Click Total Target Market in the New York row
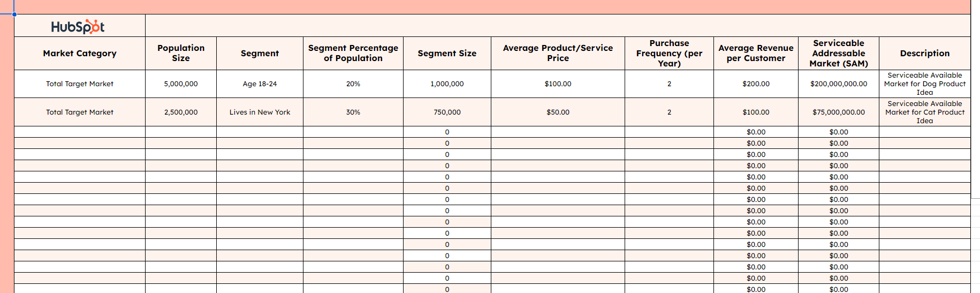 click(80, 112)
